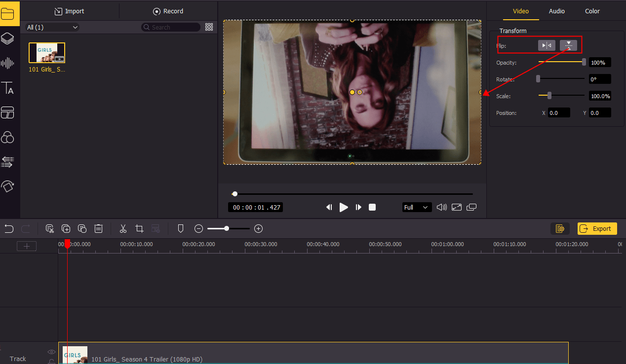
Task: Select the Crop tool in timeline toolbar
Action: [x=139, y=228]
